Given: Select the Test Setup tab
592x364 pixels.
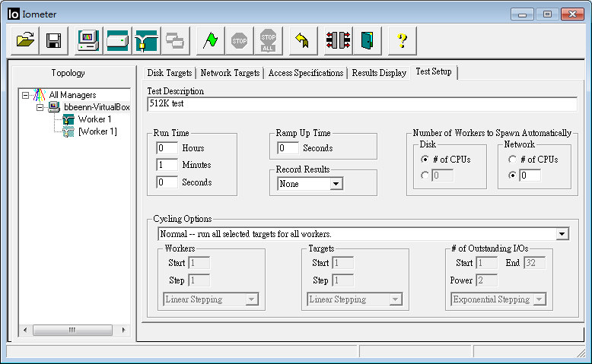Looking at the screenshot, I should pos(434,71).
